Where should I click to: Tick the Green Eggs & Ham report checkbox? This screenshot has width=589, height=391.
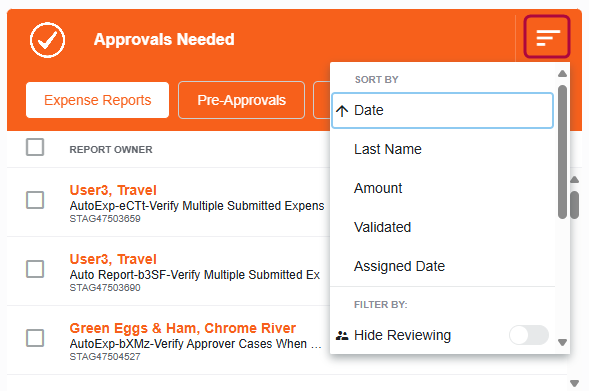[35, 338]
